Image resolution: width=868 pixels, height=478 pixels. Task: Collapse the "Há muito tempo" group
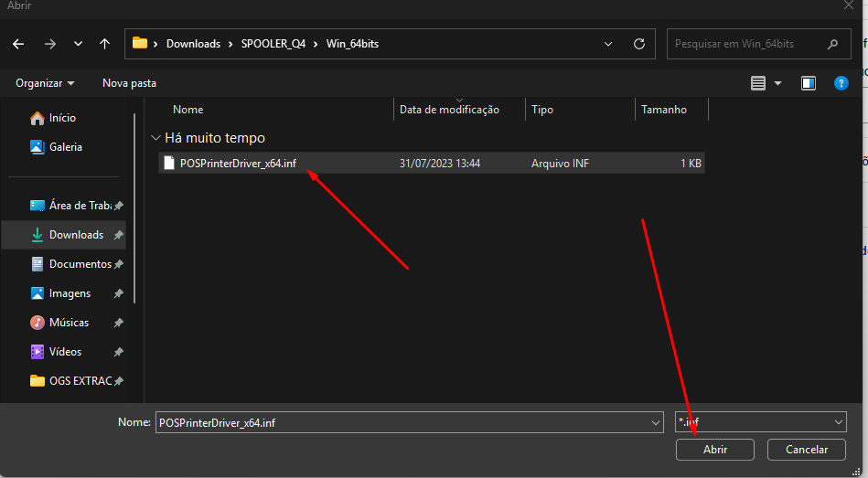154,138
